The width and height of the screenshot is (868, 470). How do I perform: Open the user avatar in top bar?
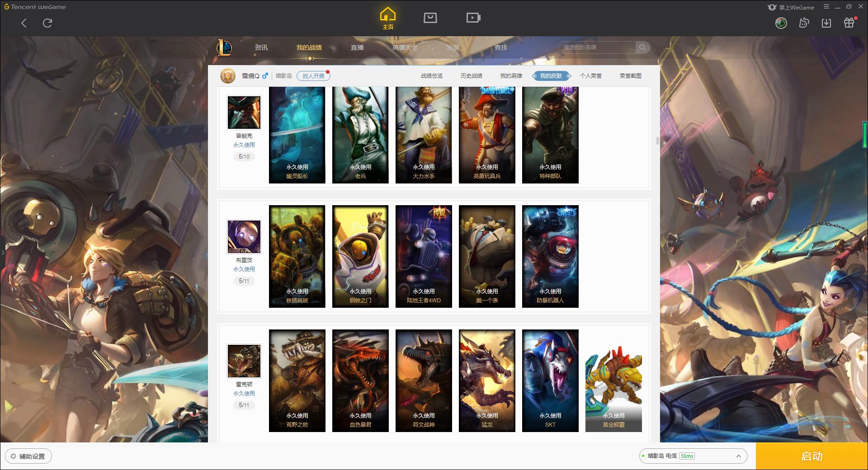click(x=781, y=23)
